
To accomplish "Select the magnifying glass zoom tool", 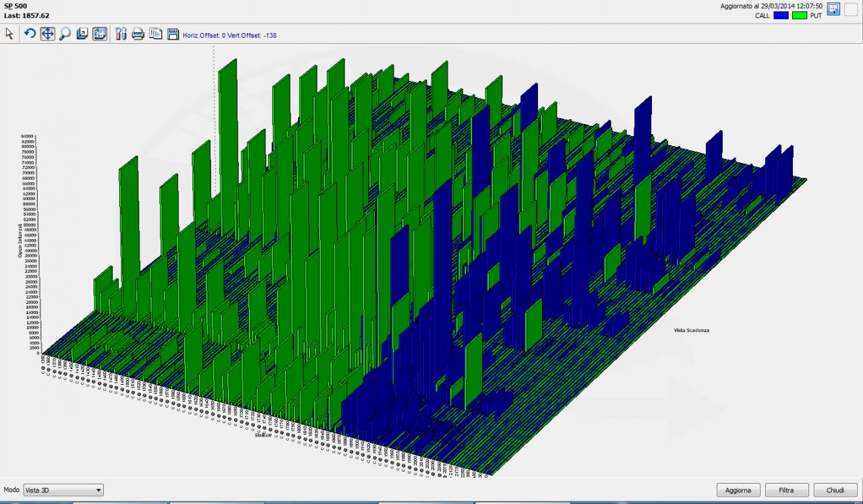I will [x=65, y=34].
